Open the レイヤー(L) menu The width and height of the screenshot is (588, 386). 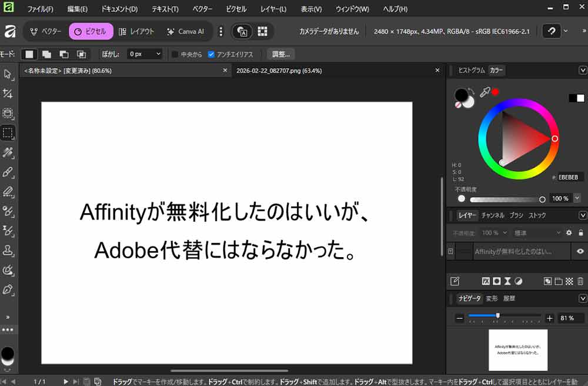(273, 9)
